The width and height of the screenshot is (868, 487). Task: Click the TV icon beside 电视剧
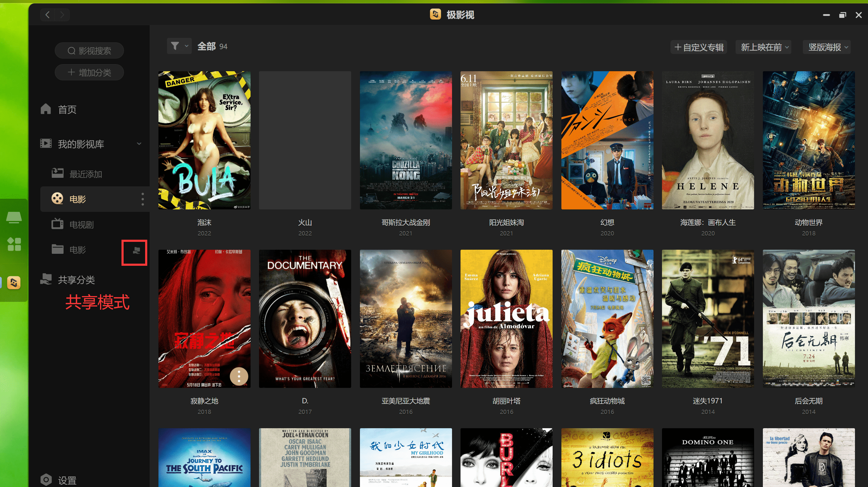(57, 224)
